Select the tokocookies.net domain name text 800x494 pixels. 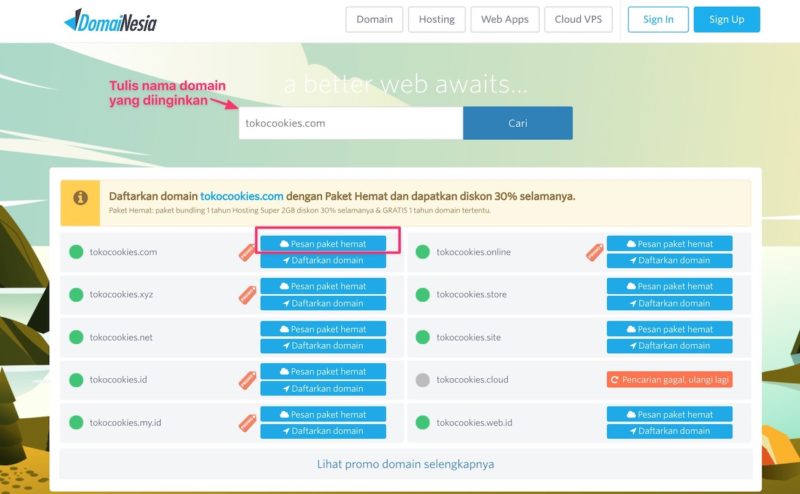click(121, 337)
